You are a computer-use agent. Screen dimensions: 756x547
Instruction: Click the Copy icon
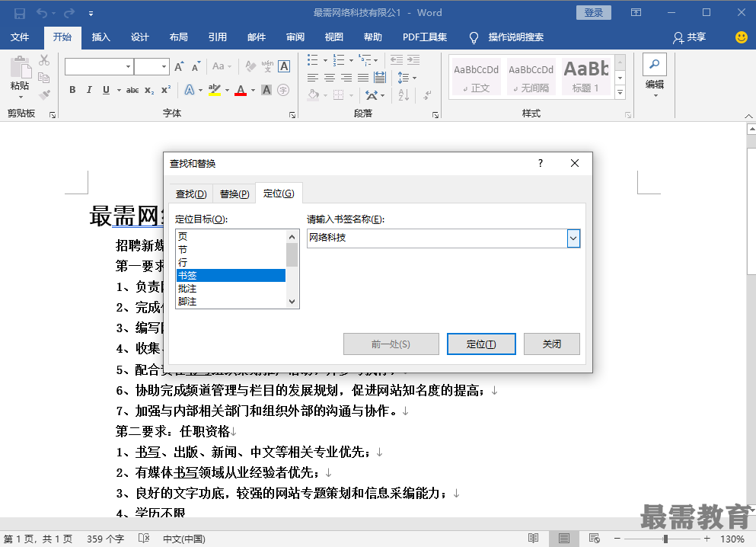[x=44, y=77]
